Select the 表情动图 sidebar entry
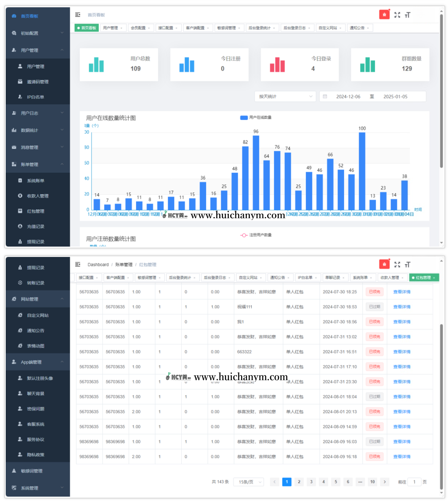Image resolution: width=448 pixels, height=502 pixels. [36, 346]
